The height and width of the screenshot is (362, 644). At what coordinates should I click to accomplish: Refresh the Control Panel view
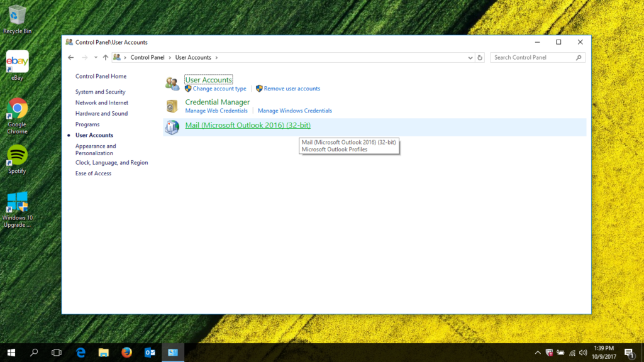480,57
